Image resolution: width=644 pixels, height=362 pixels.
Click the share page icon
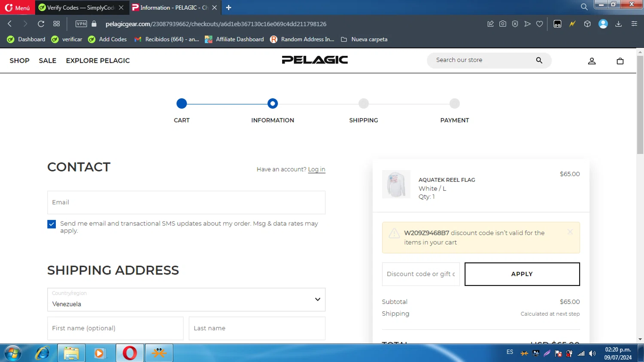(490, 24)
